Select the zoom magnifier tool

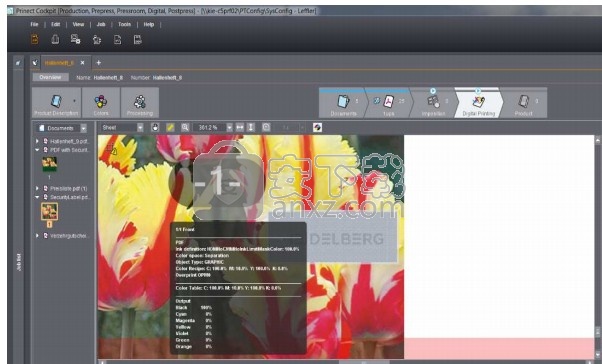point(185,127)
